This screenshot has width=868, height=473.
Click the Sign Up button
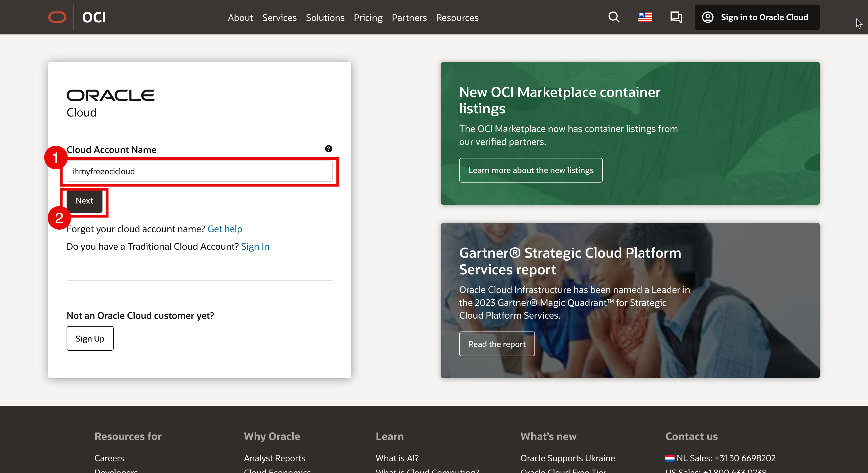[x=90, y=338]
